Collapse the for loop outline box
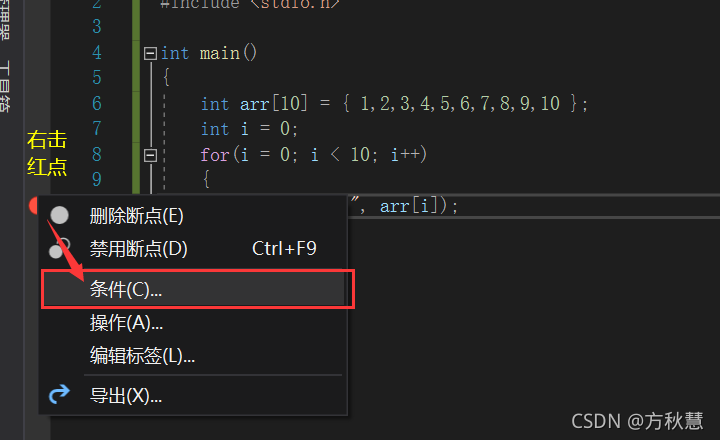 pyautogui.click(x=150, y=155)
